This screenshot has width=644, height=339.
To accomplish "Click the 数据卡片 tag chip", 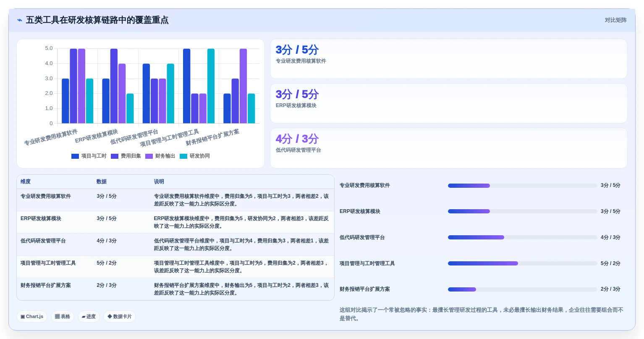I will tap(120, 317).
